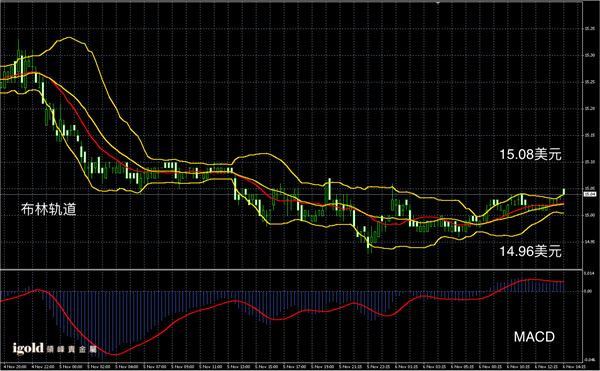Click the 5 Nov 21:15 time axis label
Image resolution: width=600 pixels, height=371 pixels.
coord(351,367)
